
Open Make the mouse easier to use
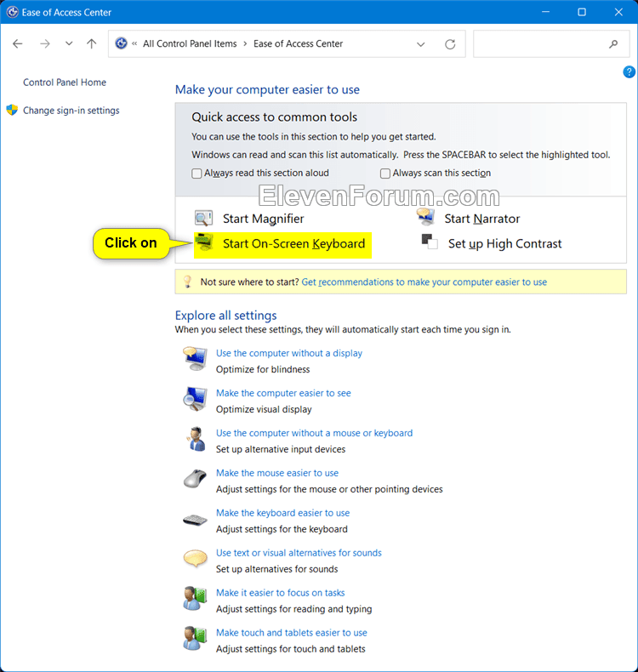point(277,473)
